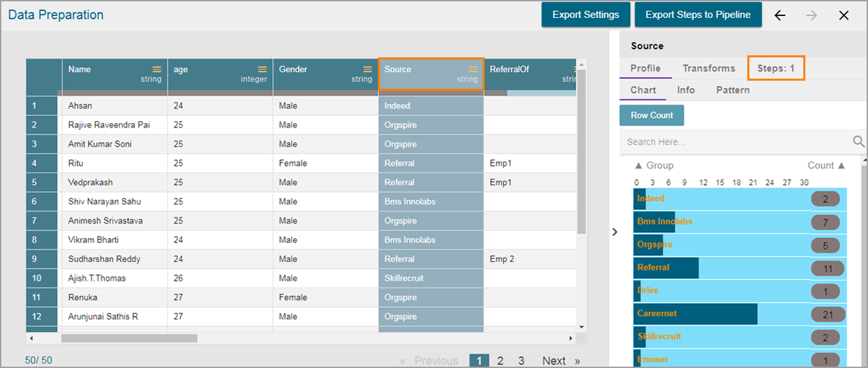Viewport: 868px width, 368px height.
Task: Click the cell 'Renuka'
Action: pyautogui.click(x=115, y=297)
